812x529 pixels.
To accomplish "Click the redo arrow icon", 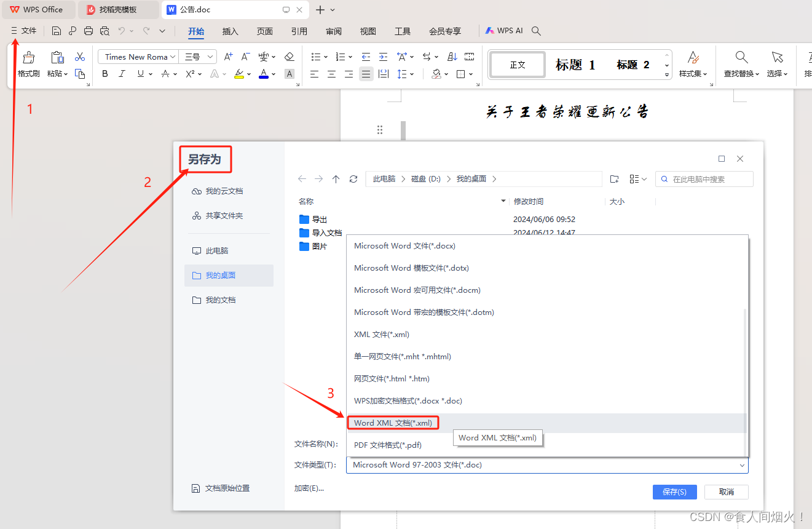I will [146, 31].
